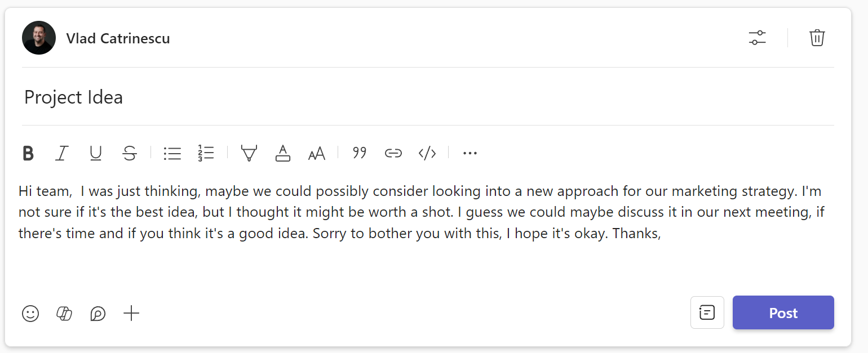Image resolution: width=868 pixels, height=353 pixels.
Task: Apply strikethrough to text
Action: point(130,153)
